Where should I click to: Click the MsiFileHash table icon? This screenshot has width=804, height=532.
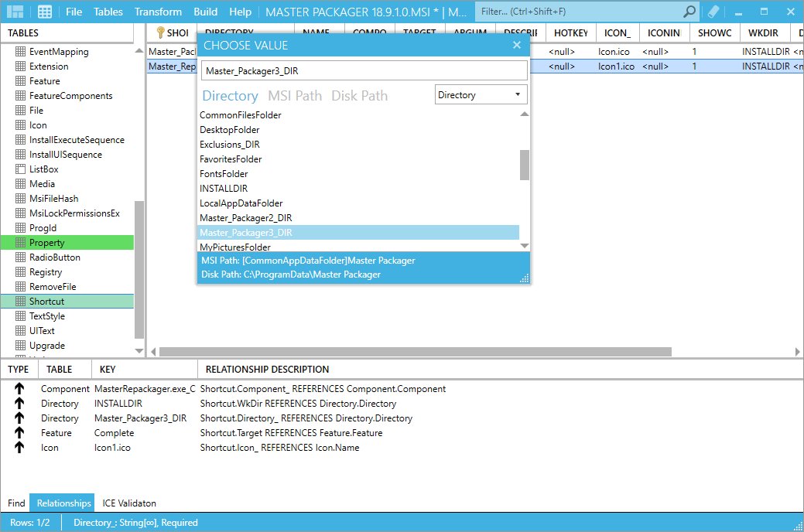coord(21,199)
